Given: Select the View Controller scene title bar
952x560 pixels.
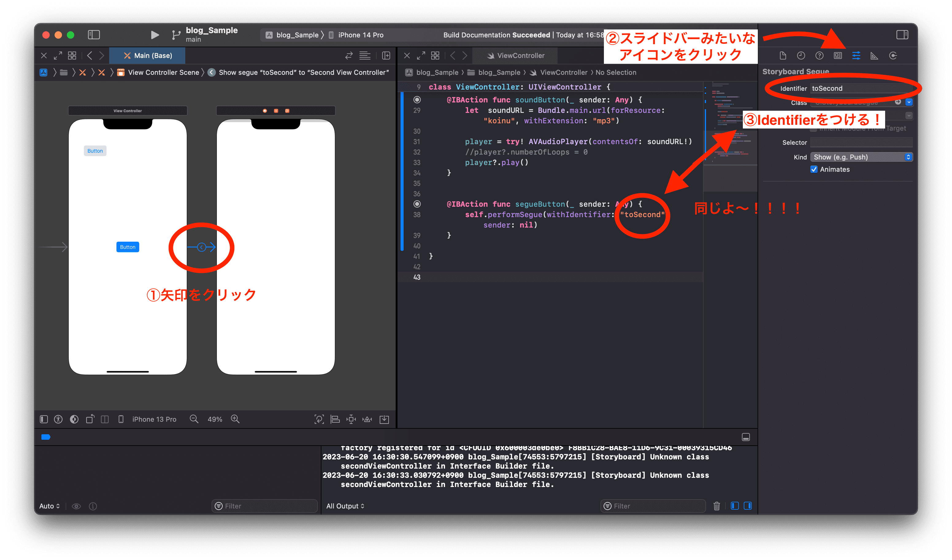Looking at the screenshot, I should pos(128,111).
